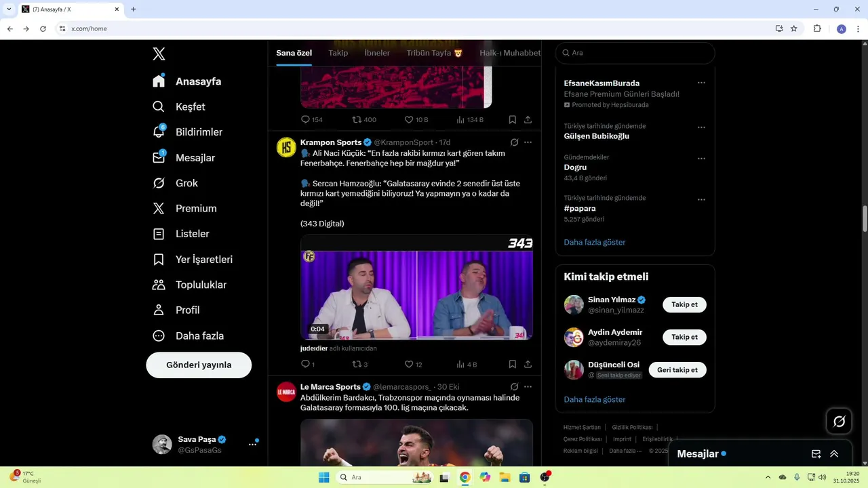Expand the Daha fazla menu

(188, 335)
